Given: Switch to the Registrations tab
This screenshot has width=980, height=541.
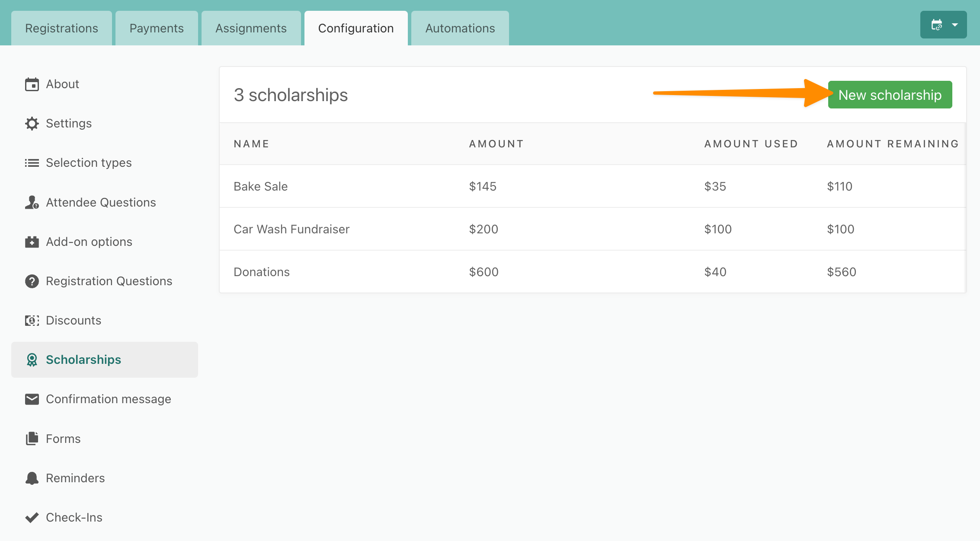Looking at the screenshot, I should pyautogui.click(x=61, y=28).
